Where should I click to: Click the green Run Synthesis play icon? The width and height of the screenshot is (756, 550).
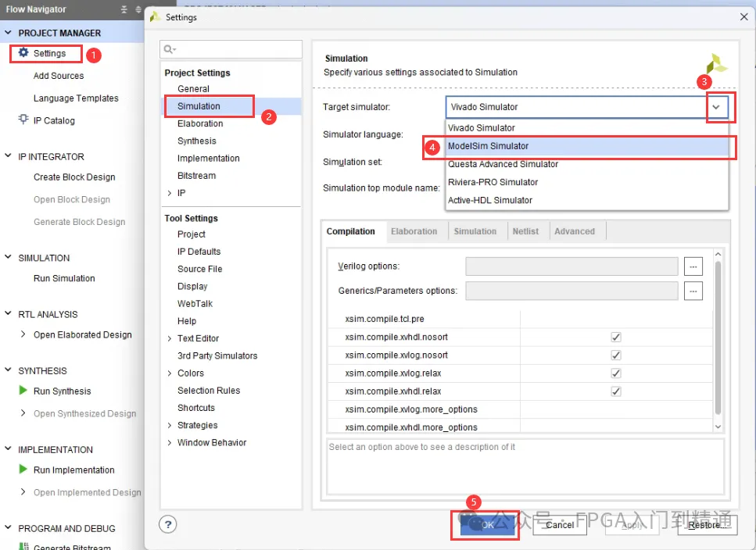coord(23,390)
